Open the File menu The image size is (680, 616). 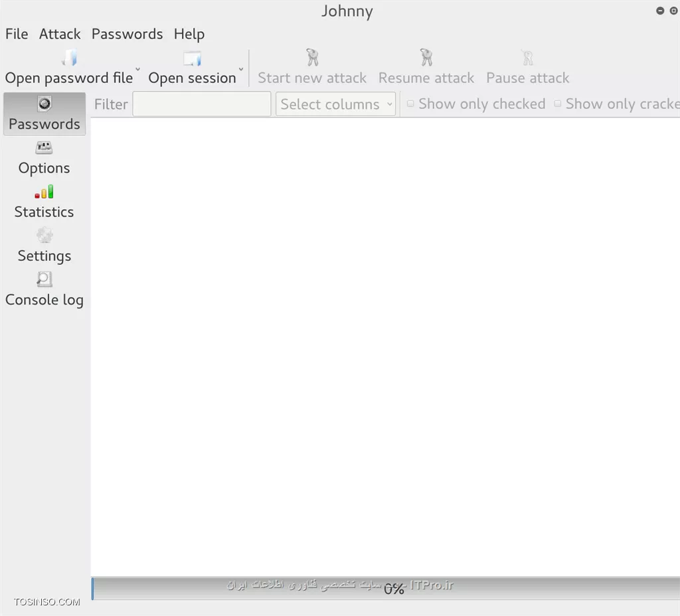tap(17, 34)
